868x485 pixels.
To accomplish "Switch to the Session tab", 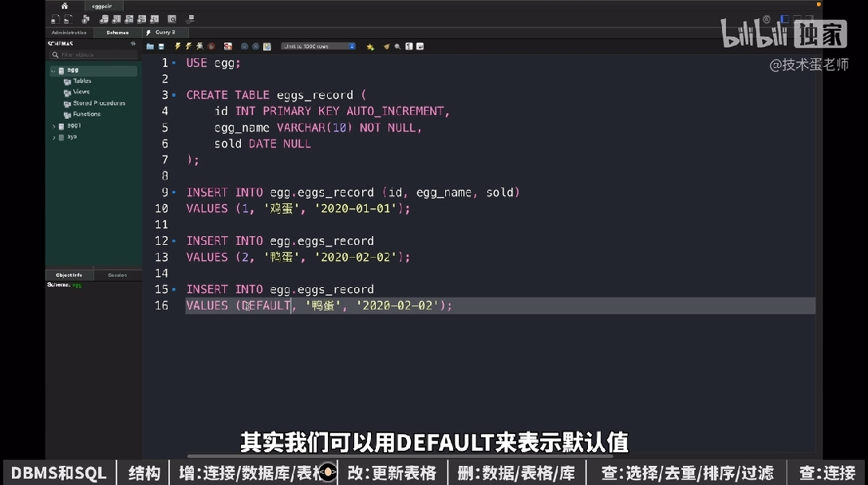I will click(117, 275).
